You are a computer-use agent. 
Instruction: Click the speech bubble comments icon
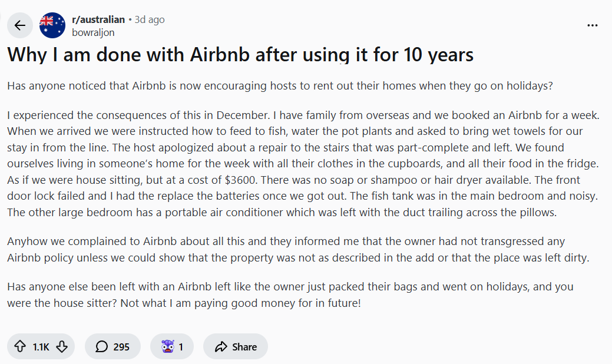tap(101, 347)
